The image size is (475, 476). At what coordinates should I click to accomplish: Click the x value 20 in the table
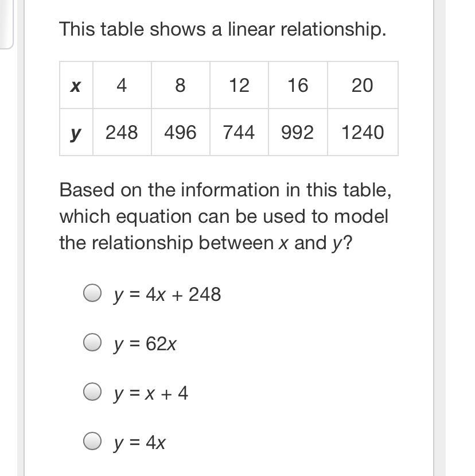[363, 85]
